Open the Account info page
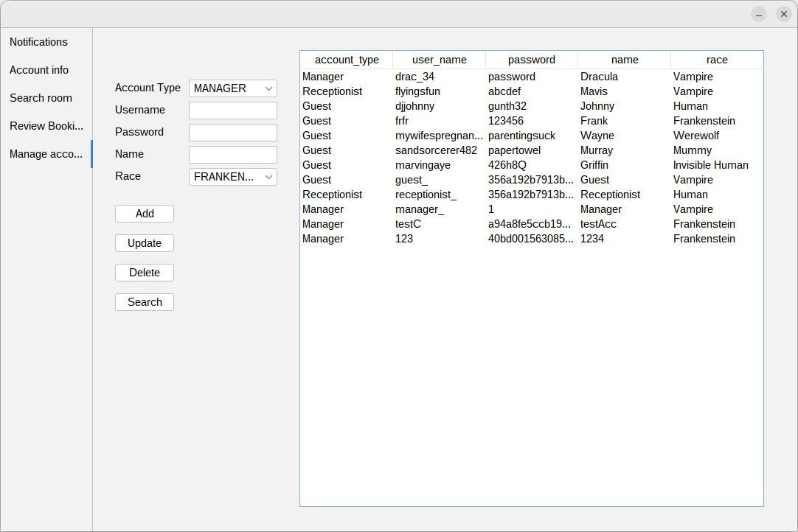Screen dimensions: 798x532 pyautogui.click(x=39, y=70)
